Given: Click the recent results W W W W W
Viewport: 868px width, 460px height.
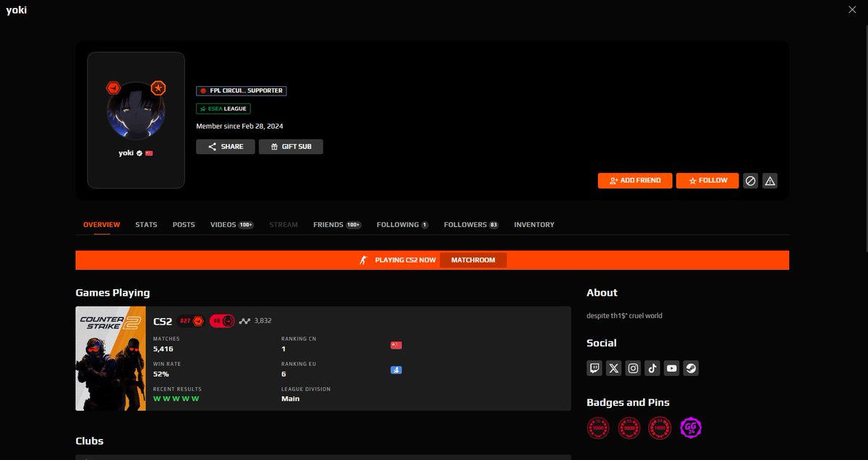Looking at the screenshot, I should [176, 399].
